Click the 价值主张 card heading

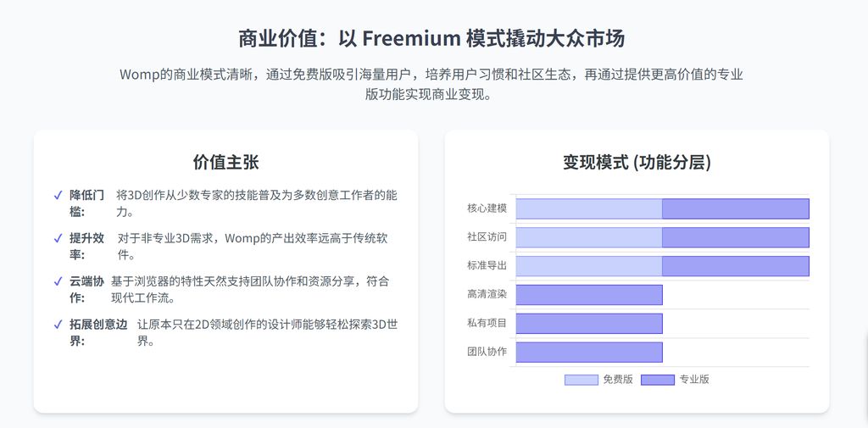pyautogui.click(x=225, y=163)
